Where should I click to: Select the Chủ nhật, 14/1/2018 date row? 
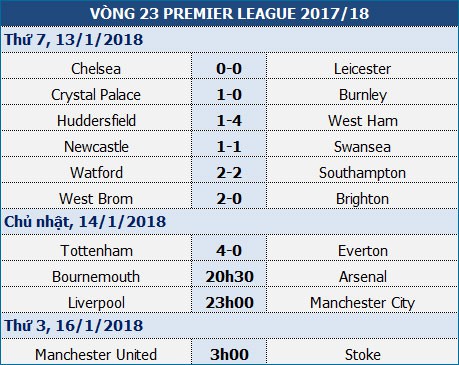[x=229, y=222]
